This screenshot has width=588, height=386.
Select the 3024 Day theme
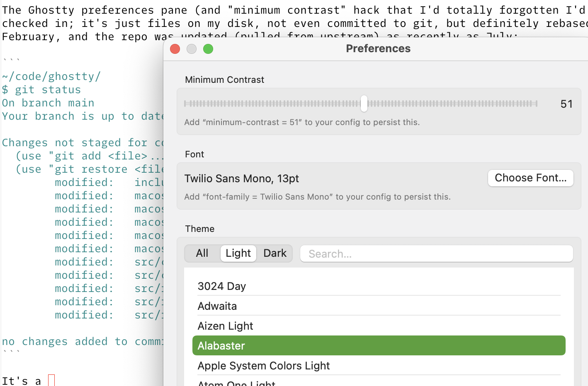click(379, 286)
